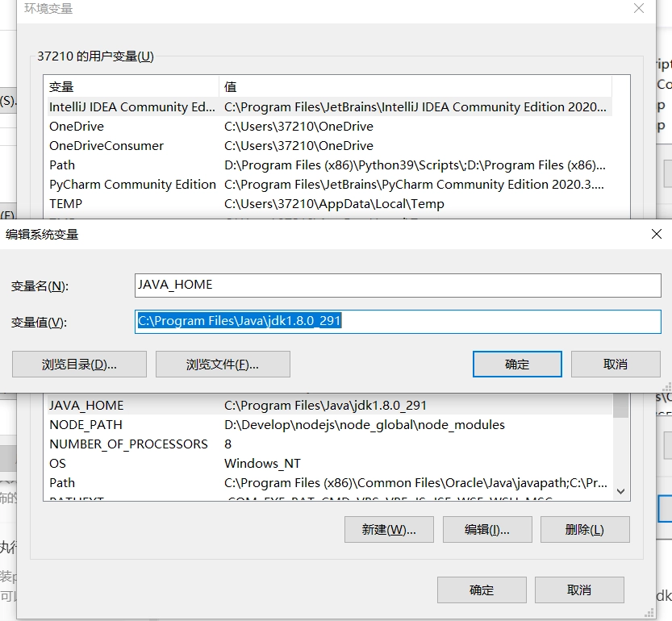Close the 环境变量 window with X

pos(639,8)
